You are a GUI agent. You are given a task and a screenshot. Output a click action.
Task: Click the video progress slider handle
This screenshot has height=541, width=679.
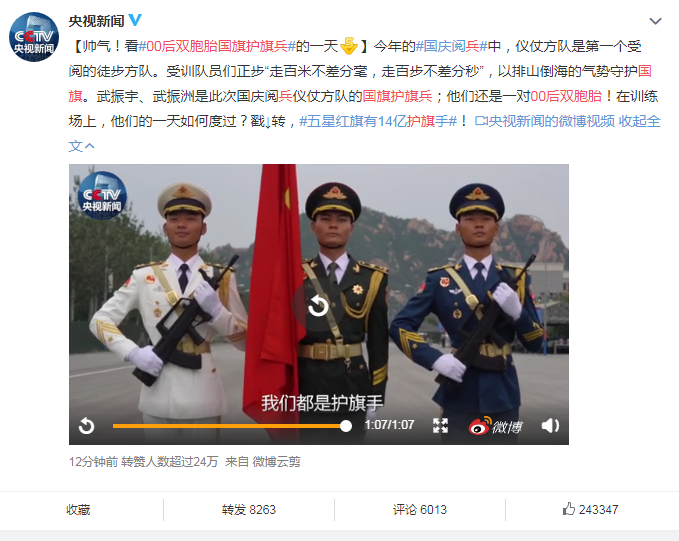346,426
